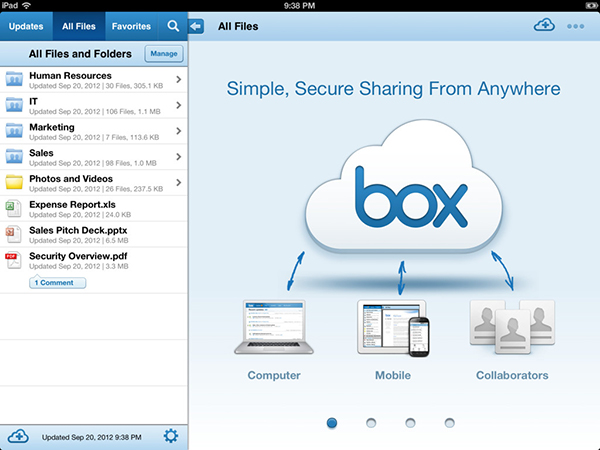Click the Computer label

pos(274,375)
